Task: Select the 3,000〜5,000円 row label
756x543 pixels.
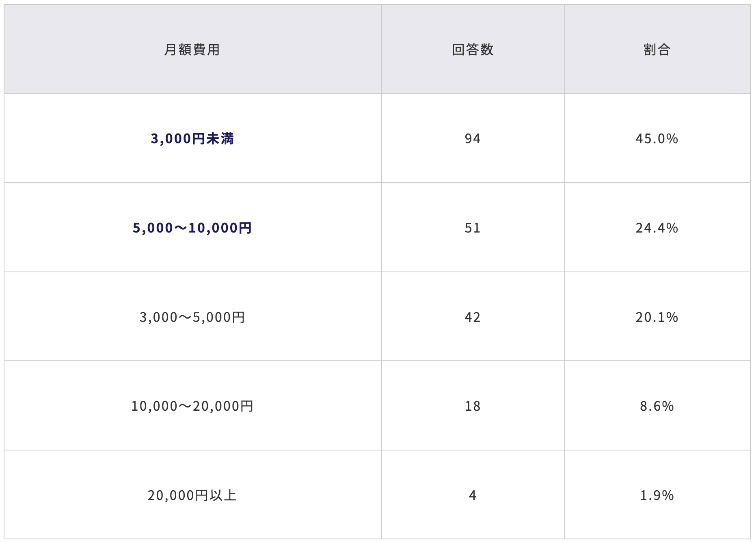Action: click(x=192, y=317)
